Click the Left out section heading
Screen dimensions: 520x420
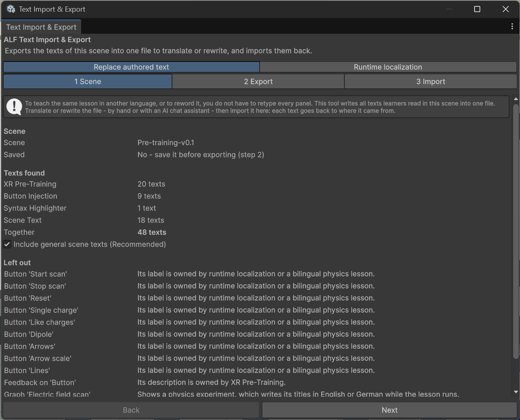coord(17,263)
